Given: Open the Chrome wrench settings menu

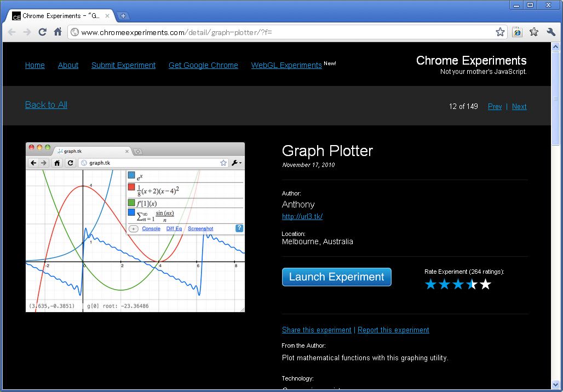Looking at the screenshot, I should [551, 32].
